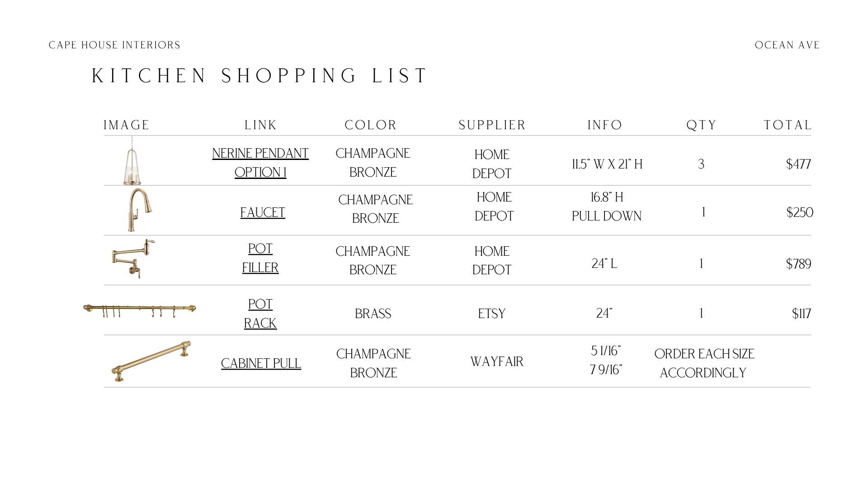Select the TOTAL column heading
Screen dimensions: 868x488
point(788,125)
